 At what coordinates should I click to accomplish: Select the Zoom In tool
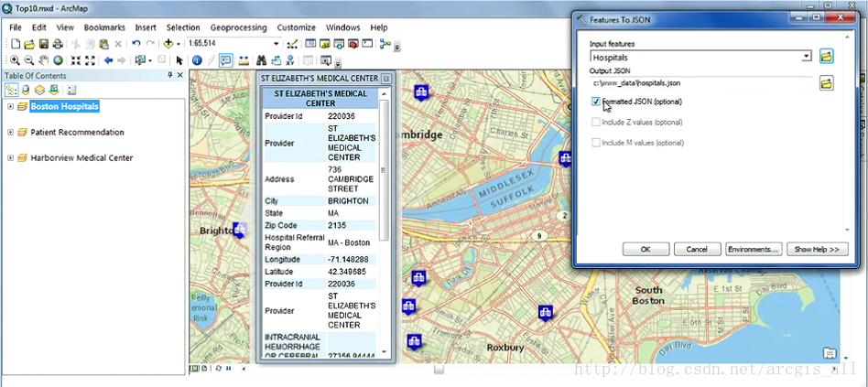[15, 60]
